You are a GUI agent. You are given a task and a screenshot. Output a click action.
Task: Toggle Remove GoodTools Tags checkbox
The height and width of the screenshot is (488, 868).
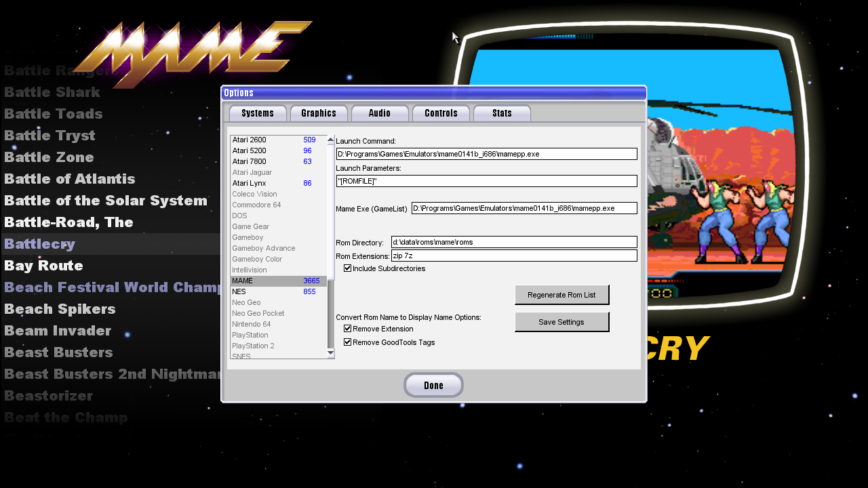point(348,342)
